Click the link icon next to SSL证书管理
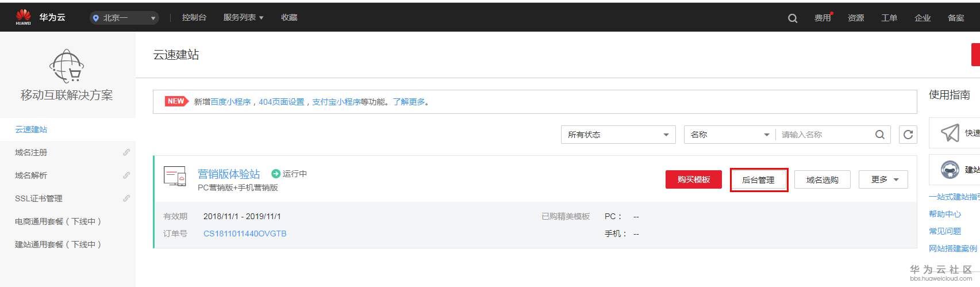The width and height of the screenshot is (980, 287). tap(126, 198)
